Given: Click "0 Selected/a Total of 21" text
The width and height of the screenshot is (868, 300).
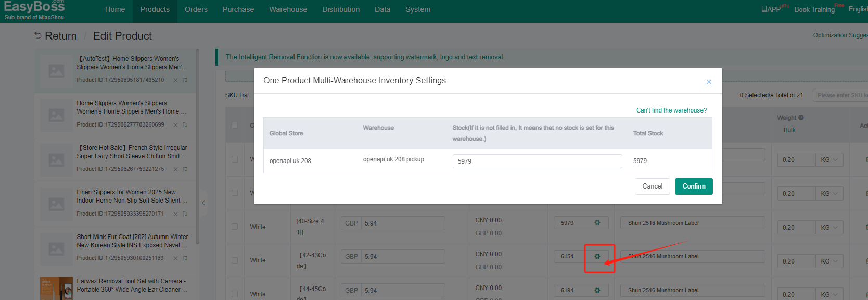Looking at the screenshot, I should pyautogui.click(x=771, y=95).
